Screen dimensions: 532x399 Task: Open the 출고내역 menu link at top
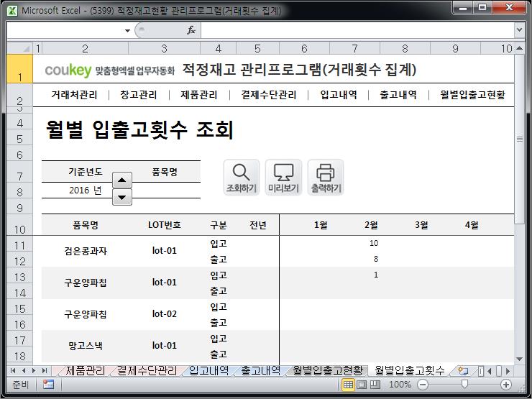pyautogui.click(x=399, y=95)
